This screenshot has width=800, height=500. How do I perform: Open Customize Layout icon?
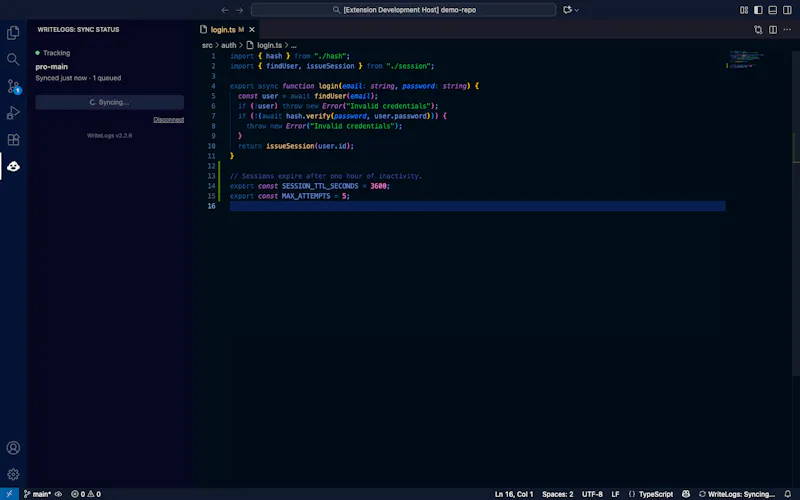point(744,10)
